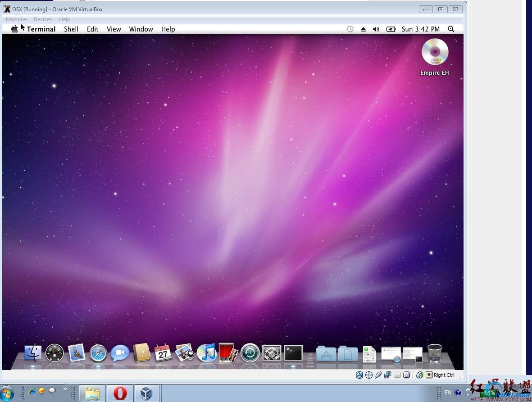
Task: Open Spotlight search magnifier
Action: click(x=451, y=29)
